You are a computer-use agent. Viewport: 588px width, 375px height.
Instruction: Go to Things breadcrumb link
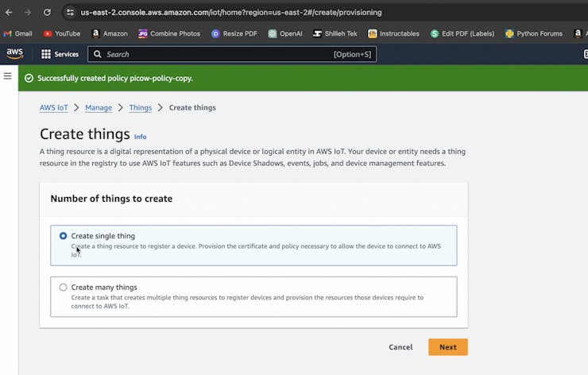pyautogui.click(x=141, y=107)
